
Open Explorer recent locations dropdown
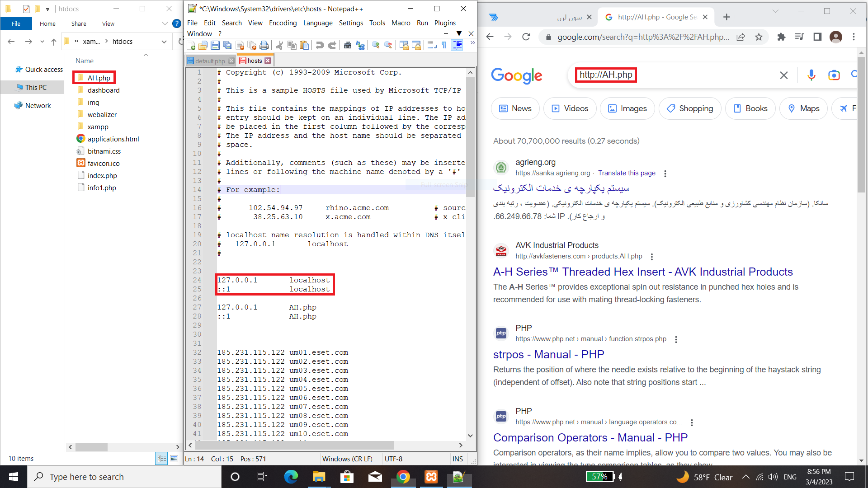pyautogui.click(x=42, y=42)
